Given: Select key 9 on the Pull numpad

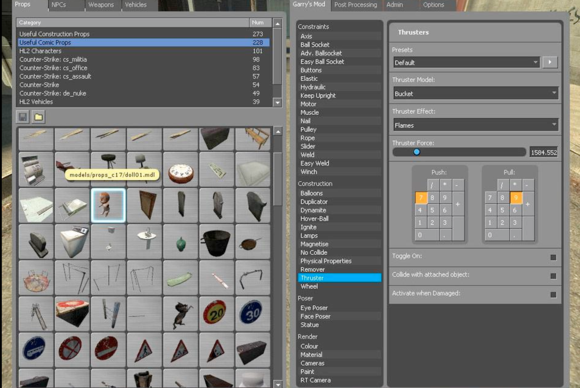Looking at the screenshot, I should (x=516, y=198).
